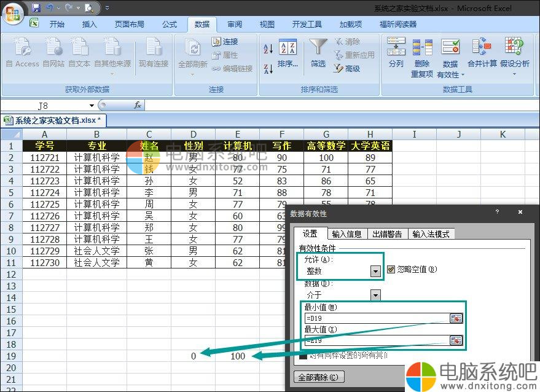
Task: Click sort ascending A-Z icon
Action: point(268,49)
